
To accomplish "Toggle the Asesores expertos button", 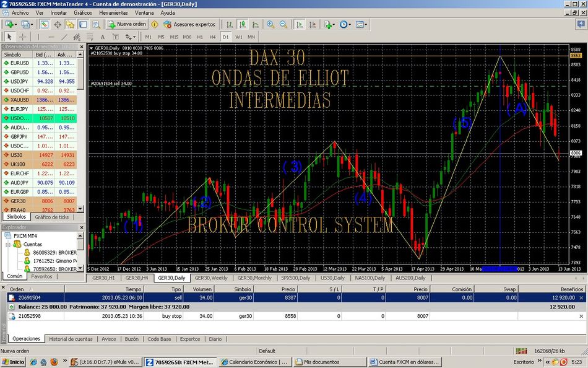I will [x=189, y=24].
